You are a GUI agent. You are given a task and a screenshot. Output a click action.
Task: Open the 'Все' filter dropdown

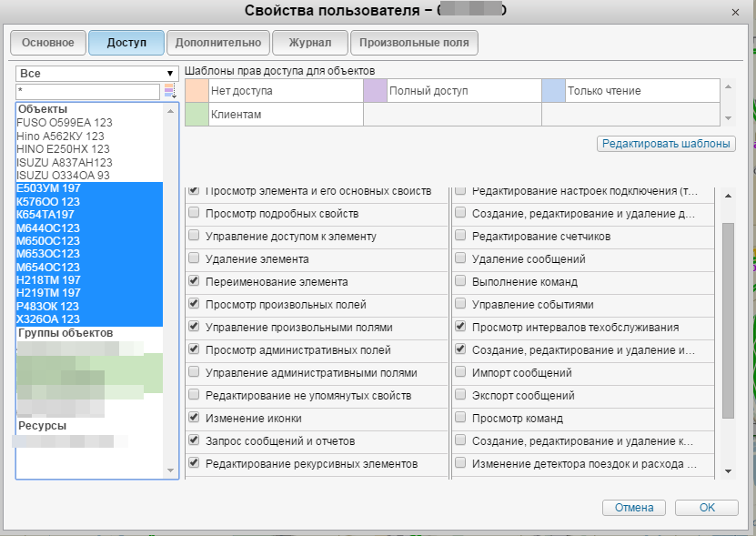(x=96, y=73)
